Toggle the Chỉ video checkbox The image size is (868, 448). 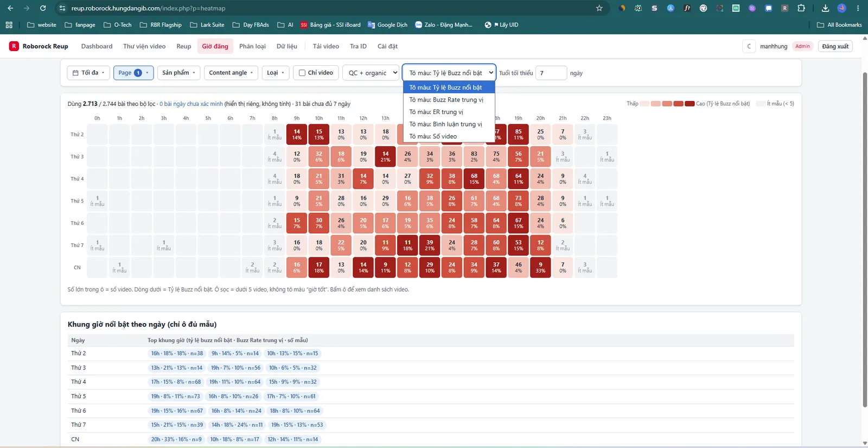302,73
